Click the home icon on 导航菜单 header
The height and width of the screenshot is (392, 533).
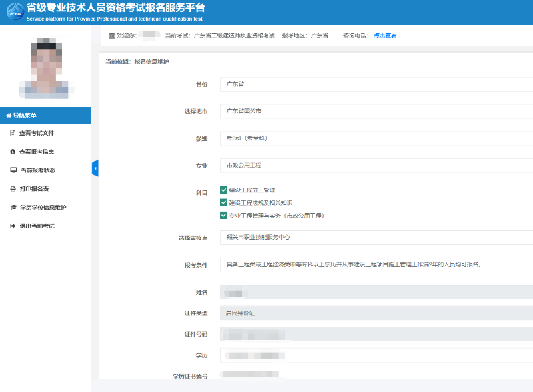[8, 115]
